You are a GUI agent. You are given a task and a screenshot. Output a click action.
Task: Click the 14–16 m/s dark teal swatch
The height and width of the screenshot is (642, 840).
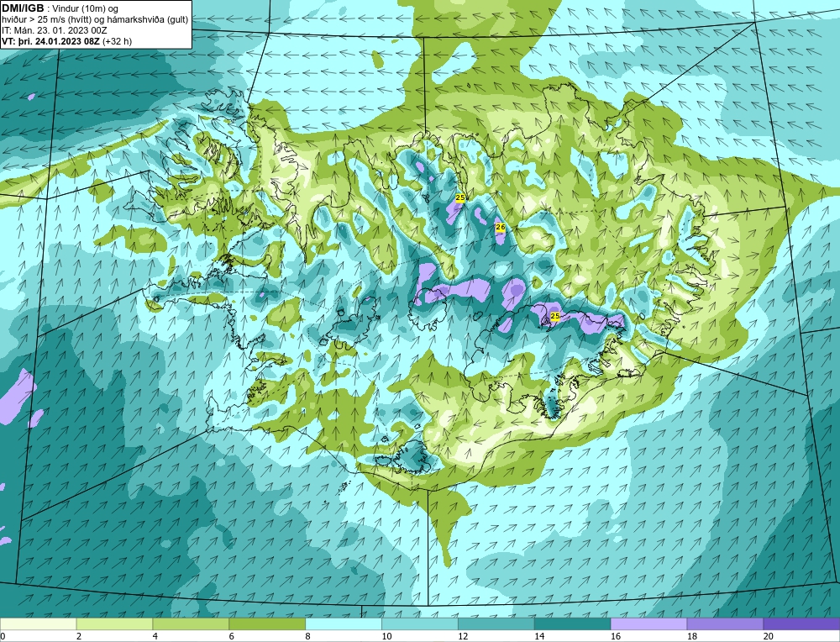tap(573, 624)
